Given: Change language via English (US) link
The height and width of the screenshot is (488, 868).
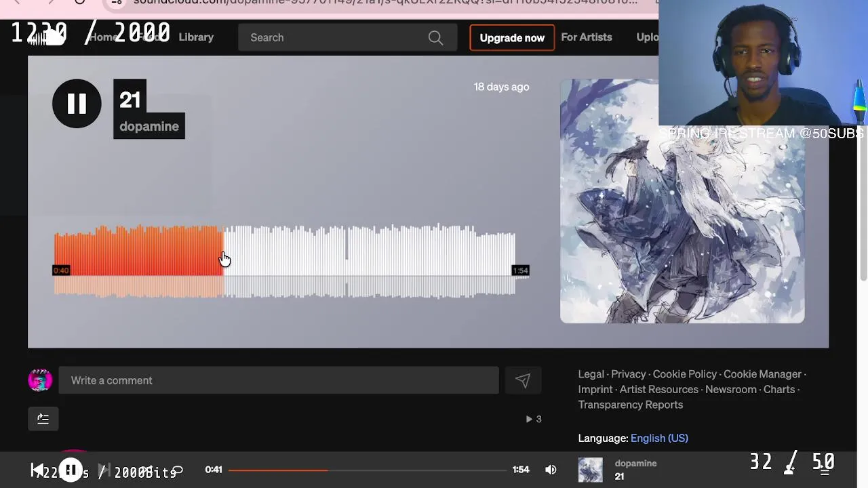Looking at the screenshot, I should click(659, 438).
